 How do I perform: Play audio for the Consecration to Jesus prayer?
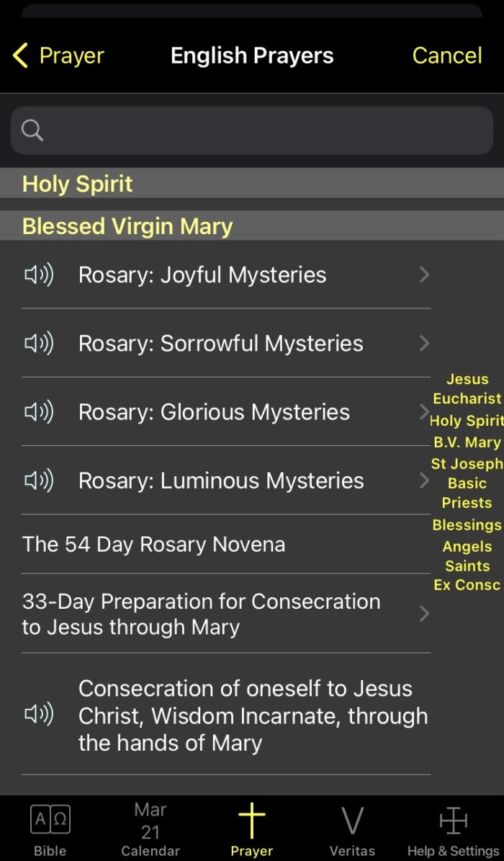[x=40, y=715]
